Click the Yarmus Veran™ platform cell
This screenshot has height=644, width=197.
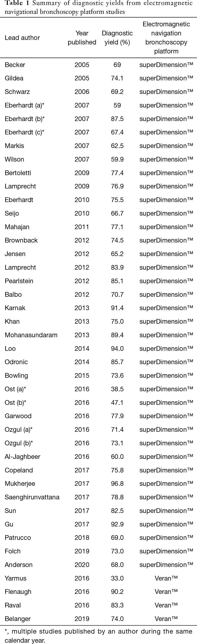[x=166, y=578]
